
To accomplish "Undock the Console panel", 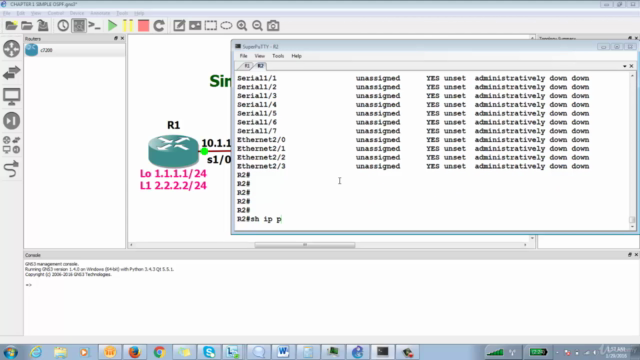I will tap(630, 255).
